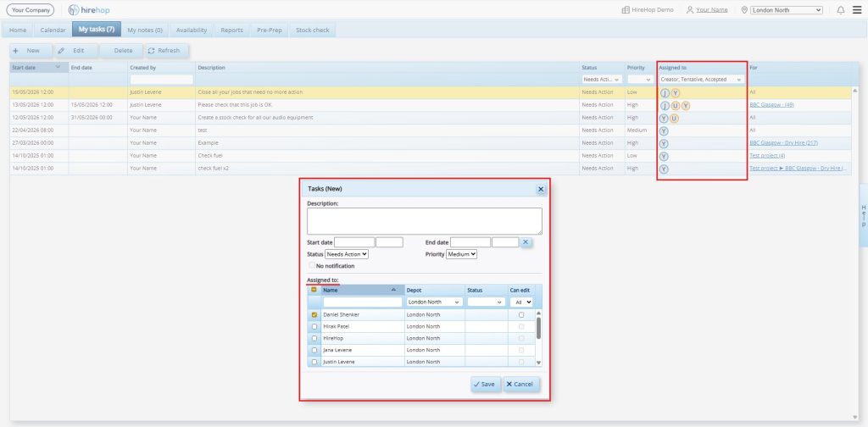This screenshot has width=868, height=427.
Task: Toggle select-all checkbox in Assigned to header
Action: [x=314, y=290]
